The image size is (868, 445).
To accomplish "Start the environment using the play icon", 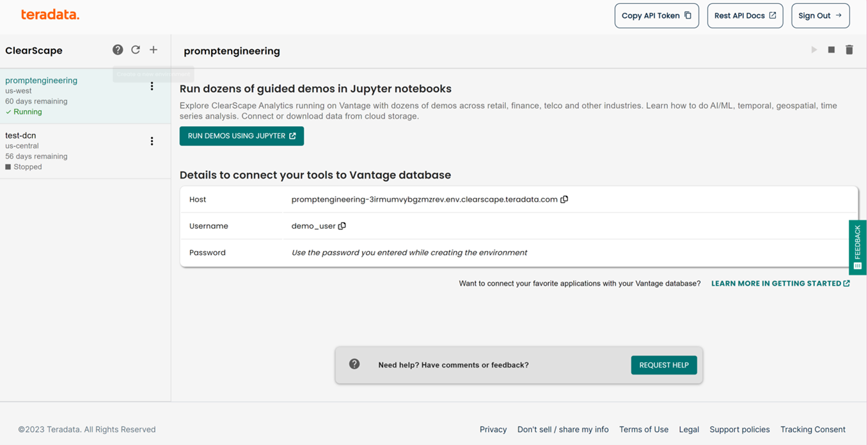I will pyautogui.click(x=814, y=49).
